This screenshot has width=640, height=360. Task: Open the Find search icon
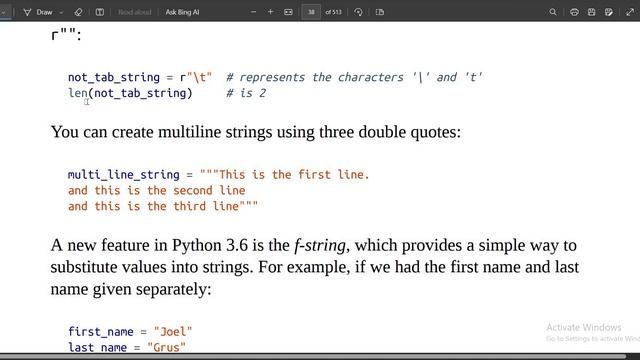click(553, 12)
